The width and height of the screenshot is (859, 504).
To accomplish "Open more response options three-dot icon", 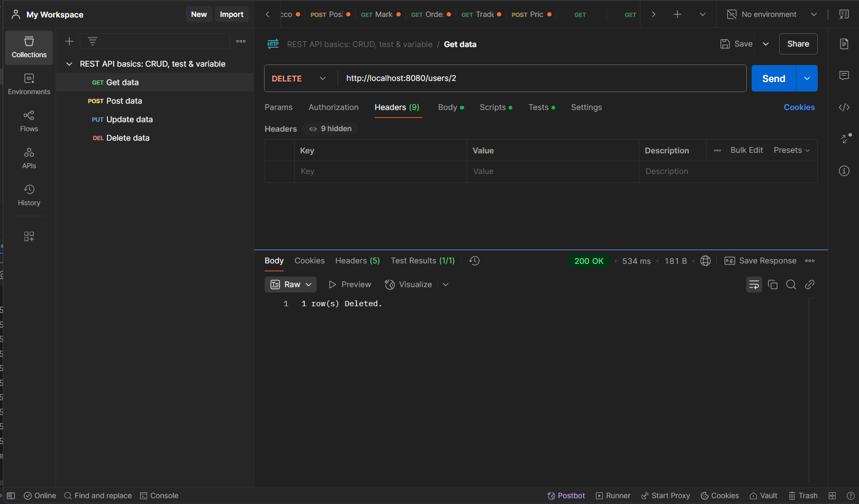I will 810,261.
